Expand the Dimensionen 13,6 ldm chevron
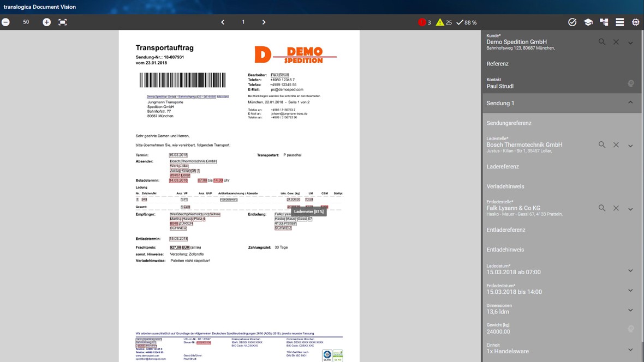 (630, 310)
